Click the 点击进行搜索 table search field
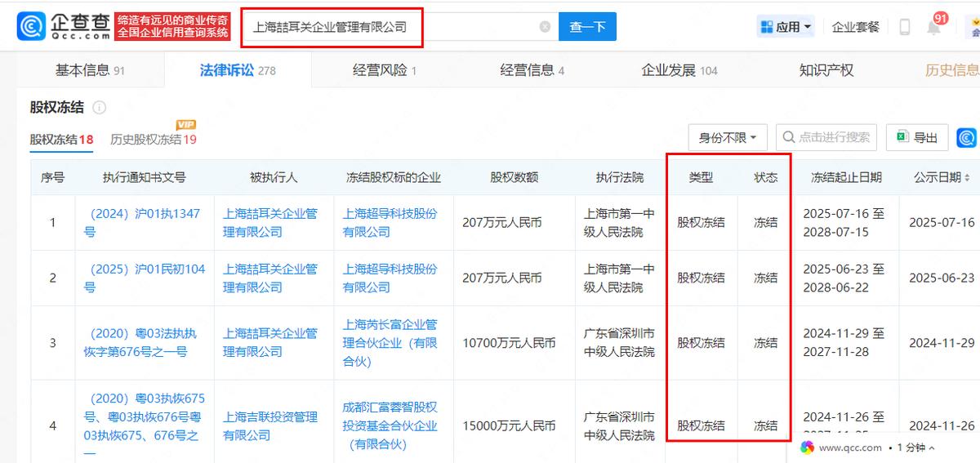Image resolution: width=980 pixels, height=463 pixels. [x=826, y=138]
